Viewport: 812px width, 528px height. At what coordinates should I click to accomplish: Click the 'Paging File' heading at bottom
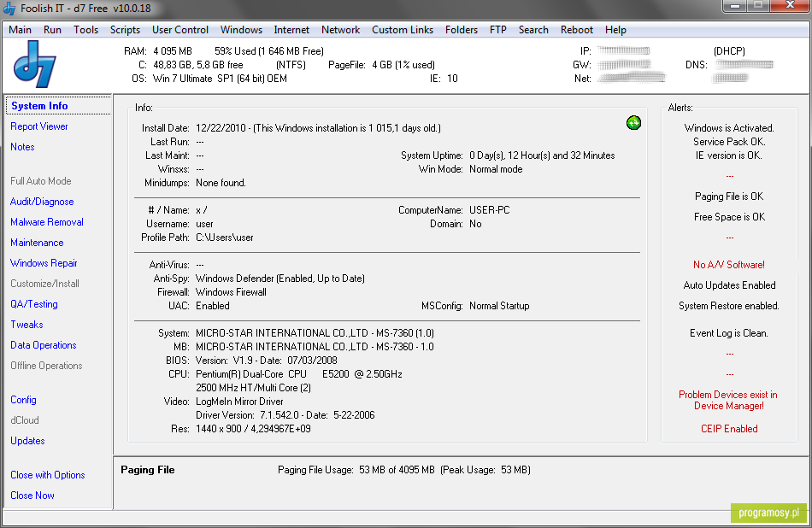(x=148, y=470)
